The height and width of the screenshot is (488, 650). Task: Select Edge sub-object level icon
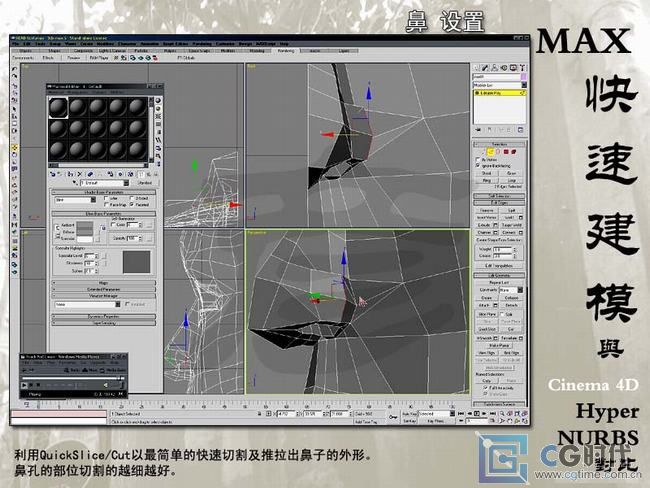(x=491, y=152)
